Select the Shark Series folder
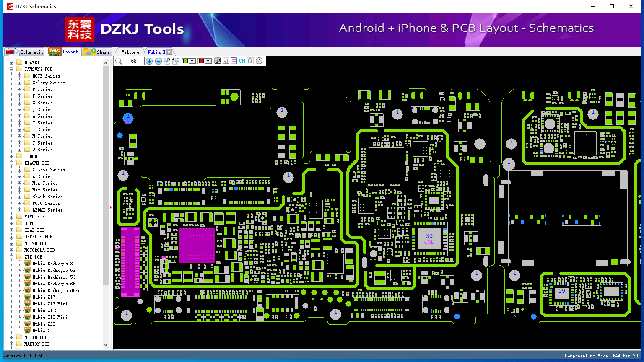The width and height of the screenshot is (644, 362). 47,197
